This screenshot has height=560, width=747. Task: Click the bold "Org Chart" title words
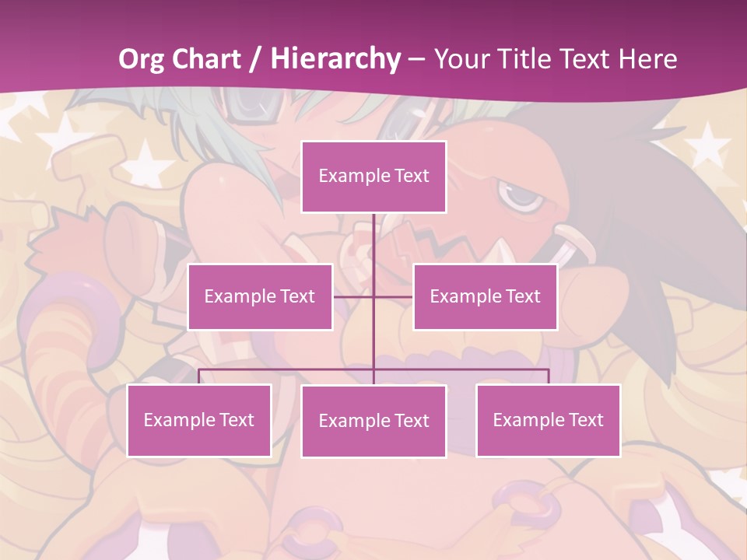[180, 58]
